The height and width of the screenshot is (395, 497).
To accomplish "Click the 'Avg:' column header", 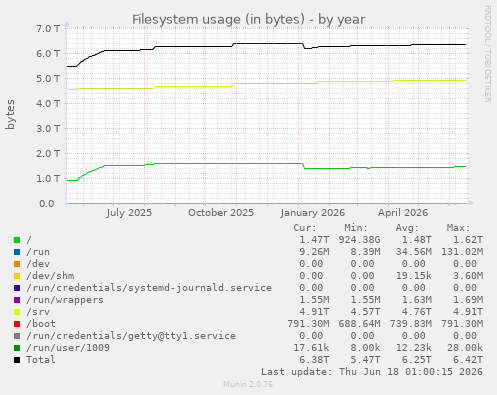I will point(407,228).
